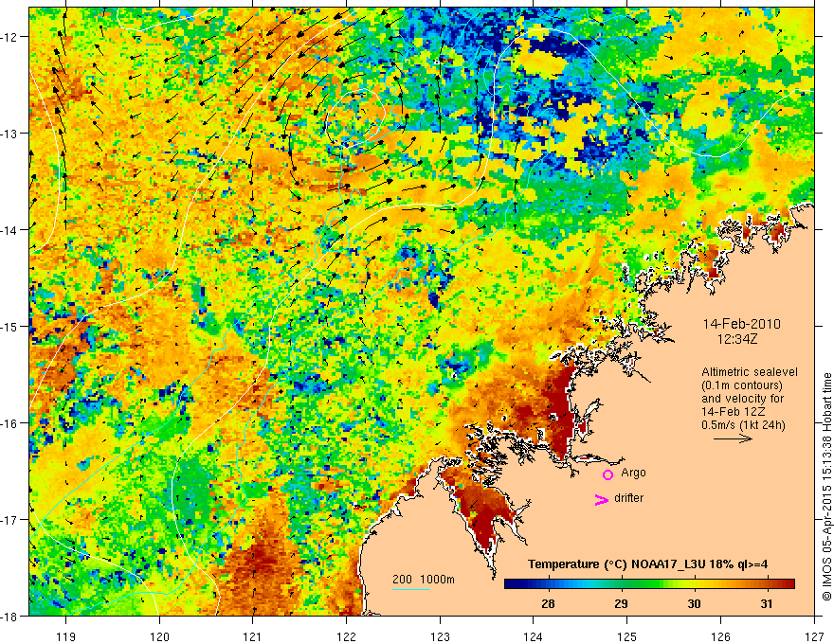Click the 'Argo' legend label
Screen dimensions: 834x644
[x=633, y=473]
